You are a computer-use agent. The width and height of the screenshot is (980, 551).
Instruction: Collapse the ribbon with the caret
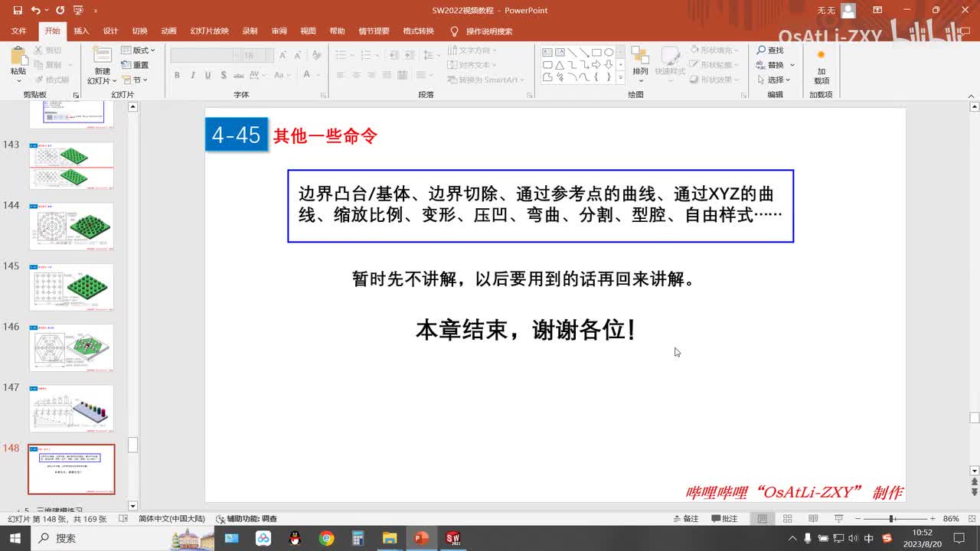coord(972,95)
